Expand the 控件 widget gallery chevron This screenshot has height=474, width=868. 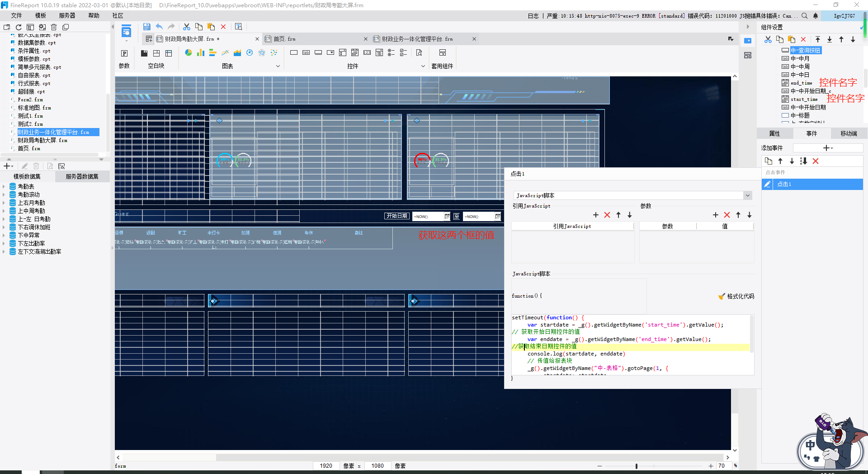tap(423, 66)
